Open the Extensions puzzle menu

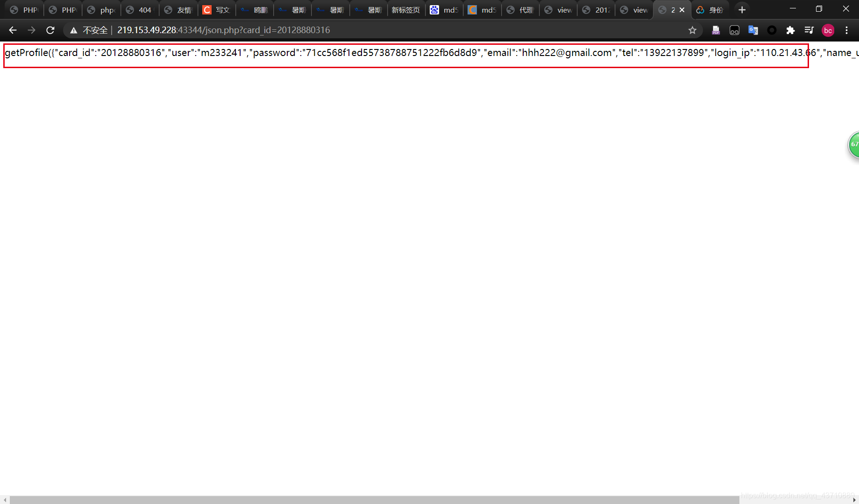click(790, 30)
